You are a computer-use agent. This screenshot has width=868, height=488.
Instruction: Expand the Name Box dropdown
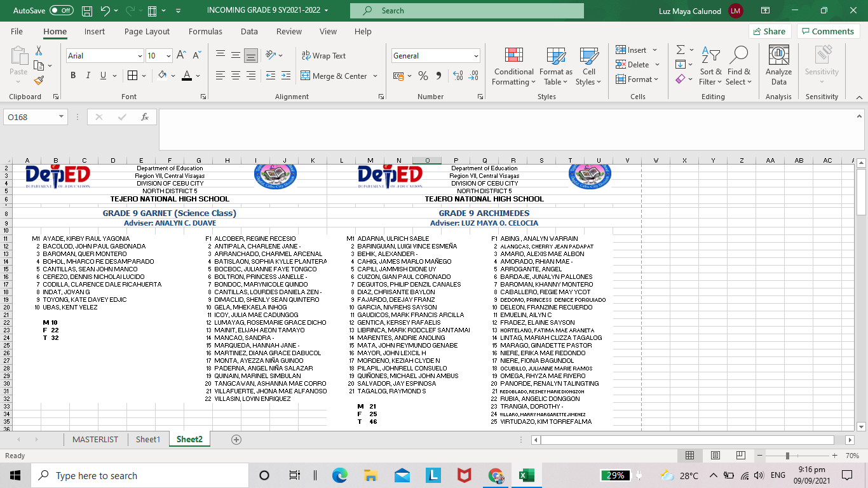click(62, 117)
